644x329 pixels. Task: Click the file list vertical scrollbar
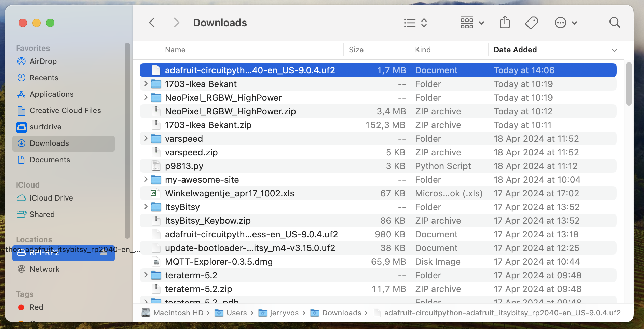(629, 84)
